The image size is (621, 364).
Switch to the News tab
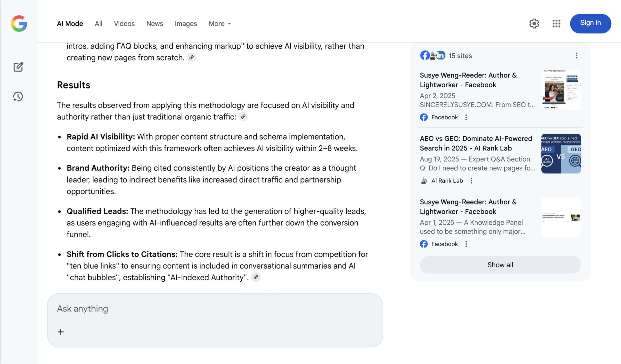tap(155, 24)
